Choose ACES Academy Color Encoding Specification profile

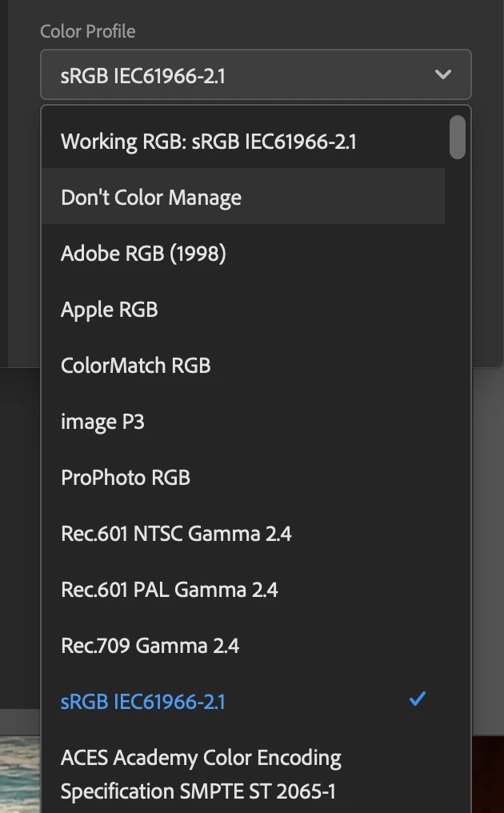pos(201,774)
